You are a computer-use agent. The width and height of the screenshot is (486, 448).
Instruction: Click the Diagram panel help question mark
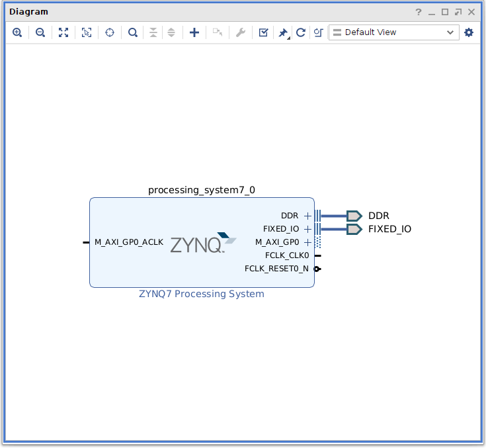click(419, 12)
